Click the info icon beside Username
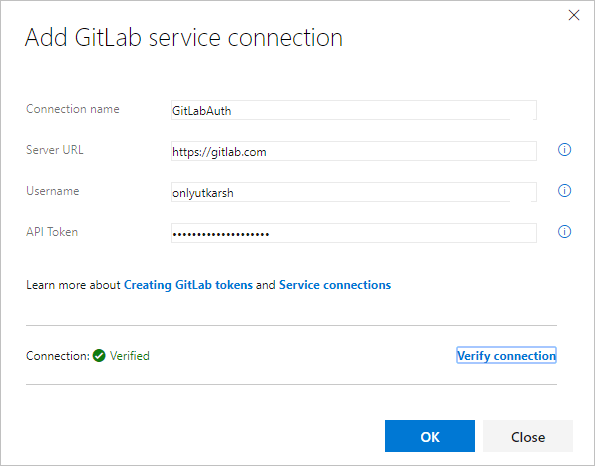The image size is (595, 466). point(564,190)
